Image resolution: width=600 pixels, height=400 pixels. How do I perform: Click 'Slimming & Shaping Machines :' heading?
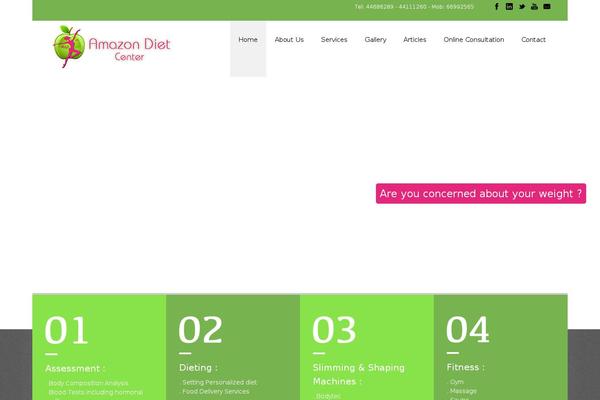click(x=359, y=374)
